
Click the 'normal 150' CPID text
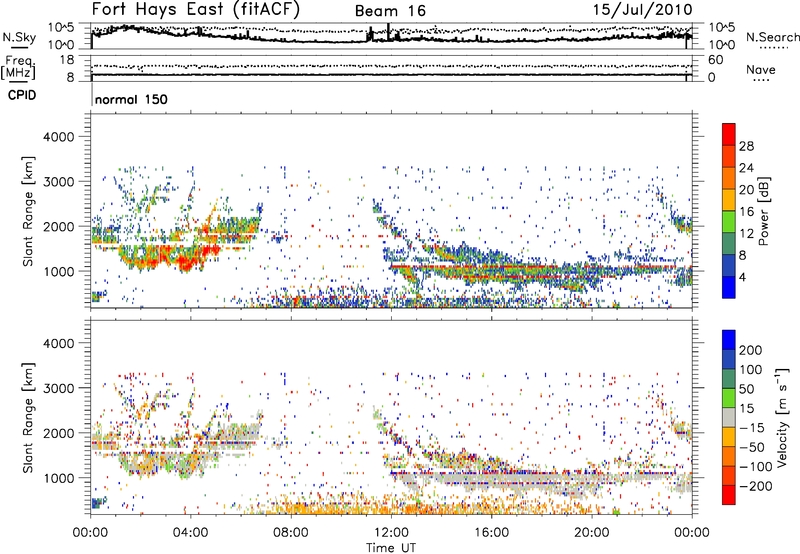tap(131, 99)
